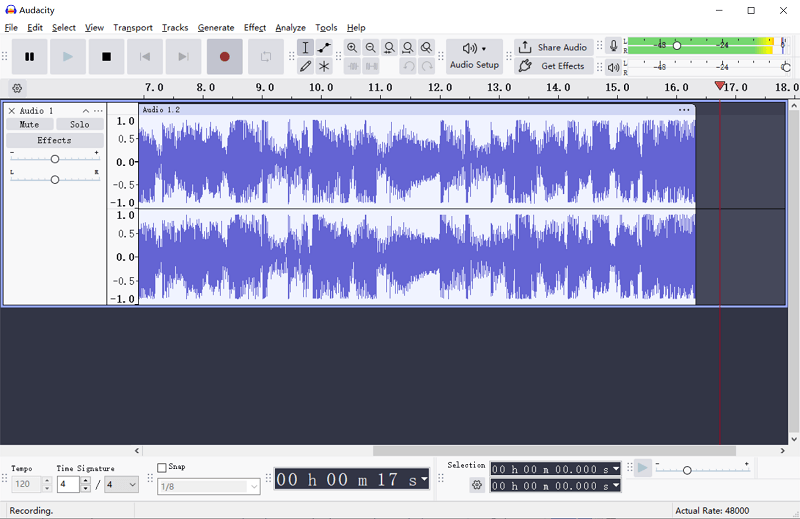Select the Envelope tool
The image size is (800, 519).
click(x=324, y=47)
